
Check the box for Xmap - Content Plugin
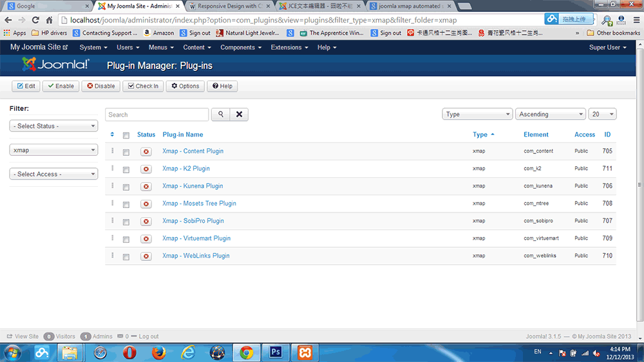[126, 152]
